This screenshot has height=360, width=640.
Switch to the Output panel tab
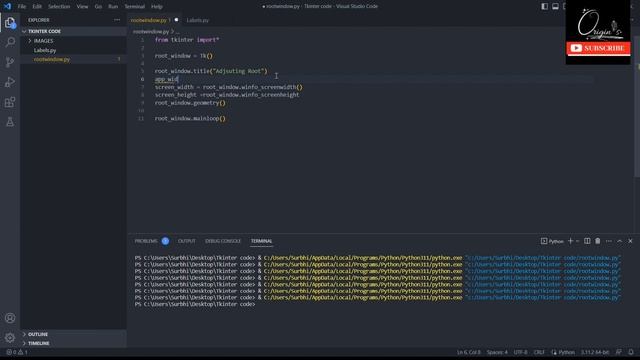coord(187,241)
